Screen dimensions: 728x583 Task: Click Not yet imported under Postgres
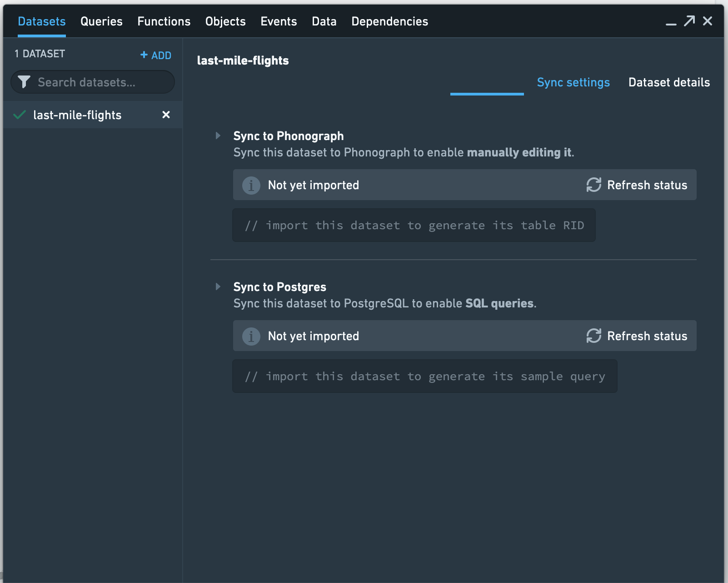(313, 336)
